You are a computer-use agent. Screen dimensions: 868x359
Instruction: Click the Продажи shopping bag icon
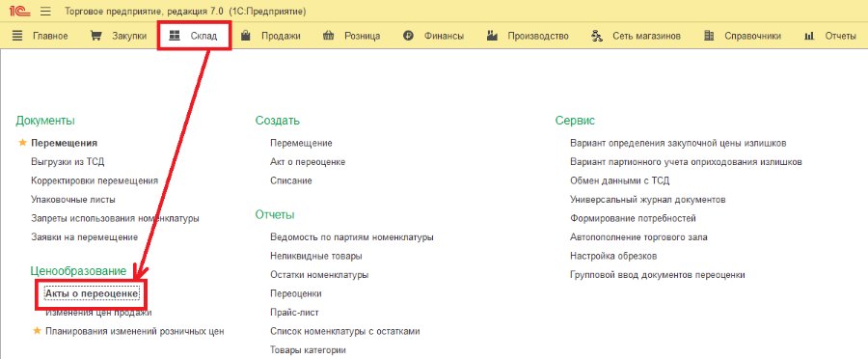[246, 36]
